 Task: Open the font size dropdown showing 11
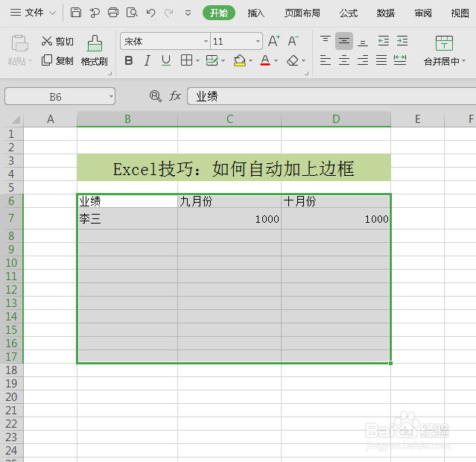(x=258, y=41)
